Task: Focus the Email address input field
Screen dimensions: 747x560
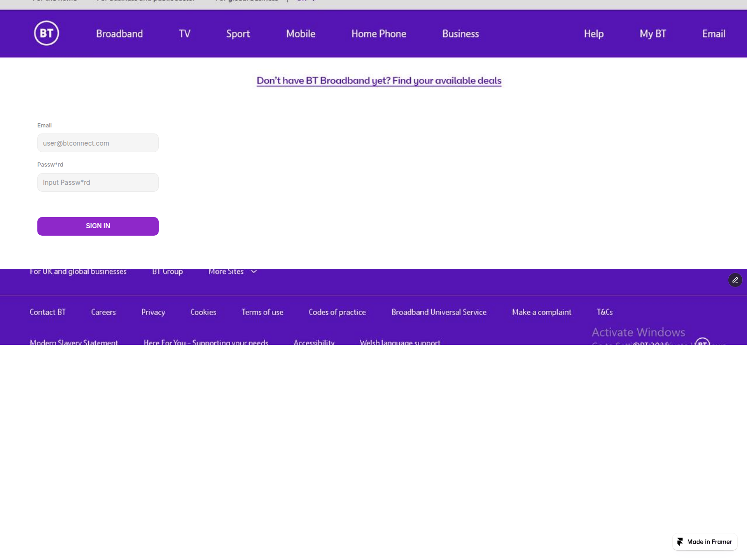Action: pyautogui.click(x=98, y=143)
